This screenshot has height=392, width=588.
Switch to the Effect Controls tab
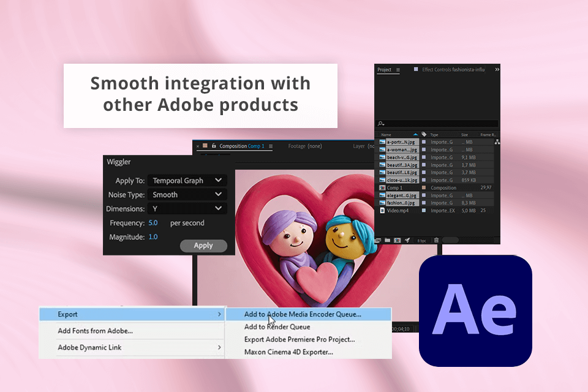click(453, 70)
